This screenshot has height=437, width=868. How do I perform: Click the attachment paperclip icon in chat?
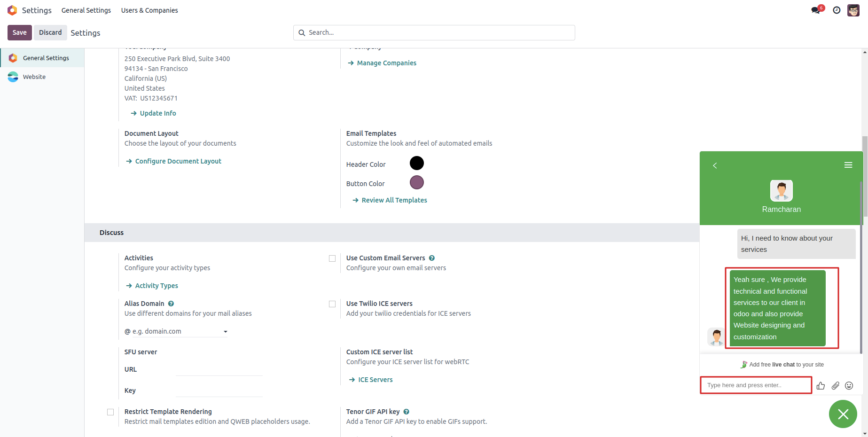[835, 386]
